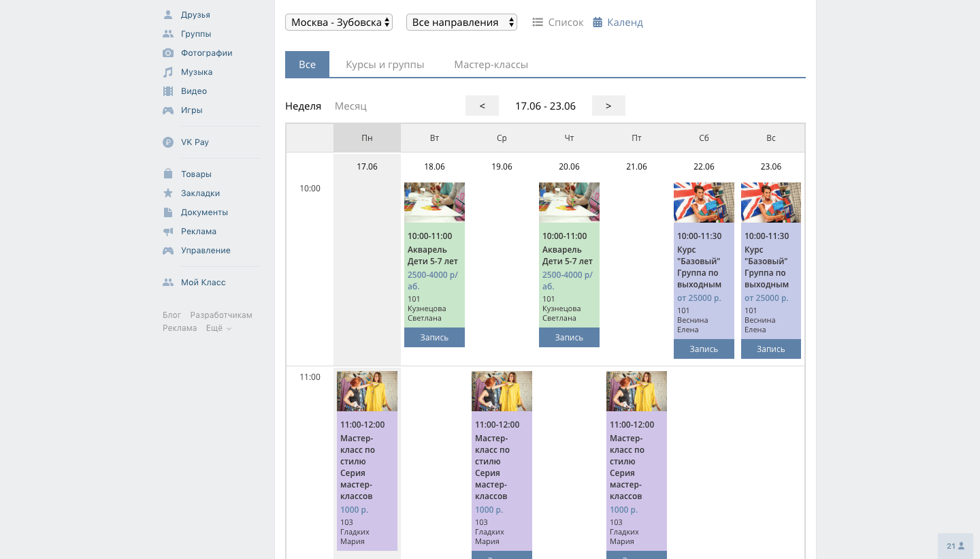
Task: Click the 11:00 time row label
Action: pyautogui.click(x=310, y=377)
